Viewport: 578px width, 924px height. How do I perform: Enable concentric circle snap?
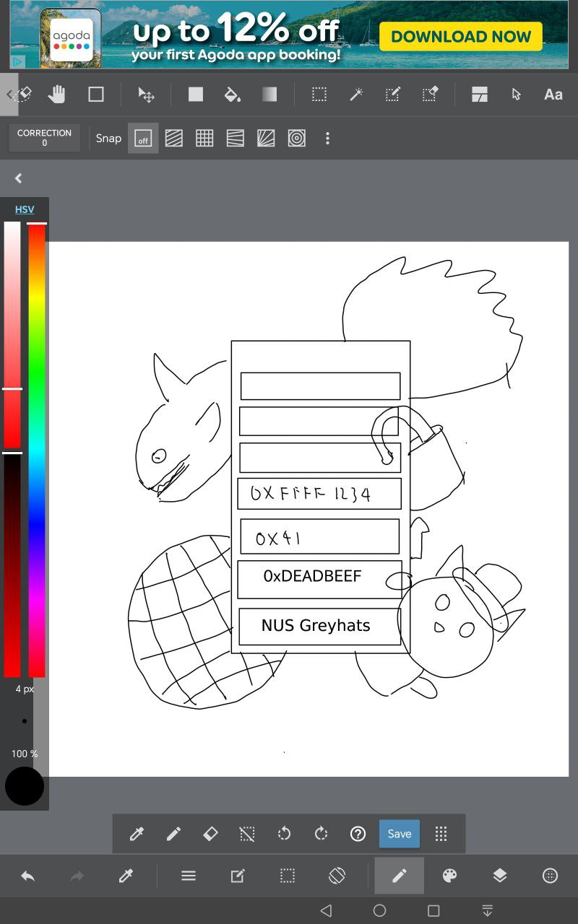coord(297,139)
